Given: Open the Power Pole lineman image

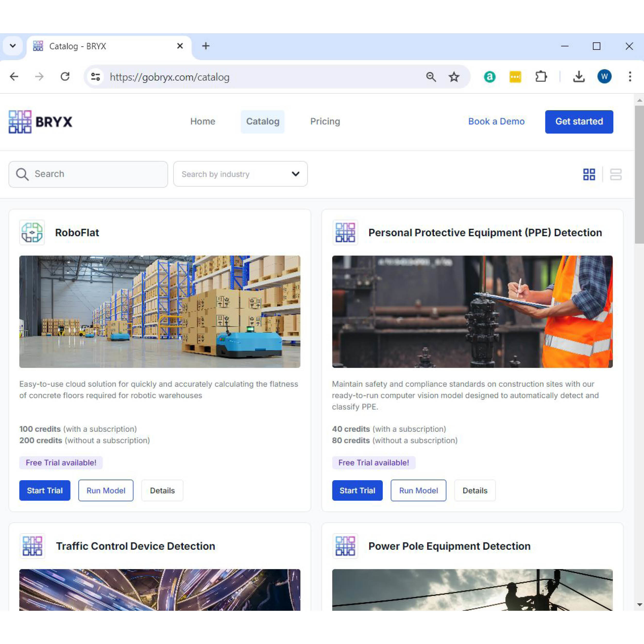Looking at the screenshot, I should pos(472,590).
